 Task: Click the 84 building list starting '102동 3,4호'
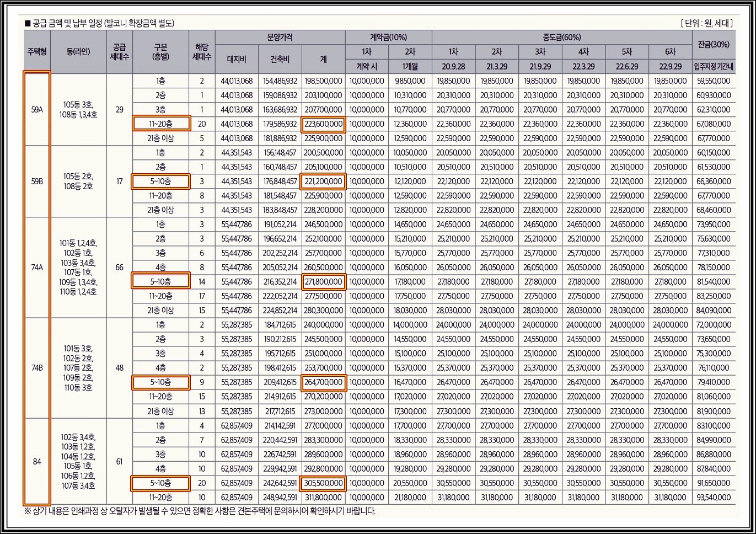pos(78,461)
